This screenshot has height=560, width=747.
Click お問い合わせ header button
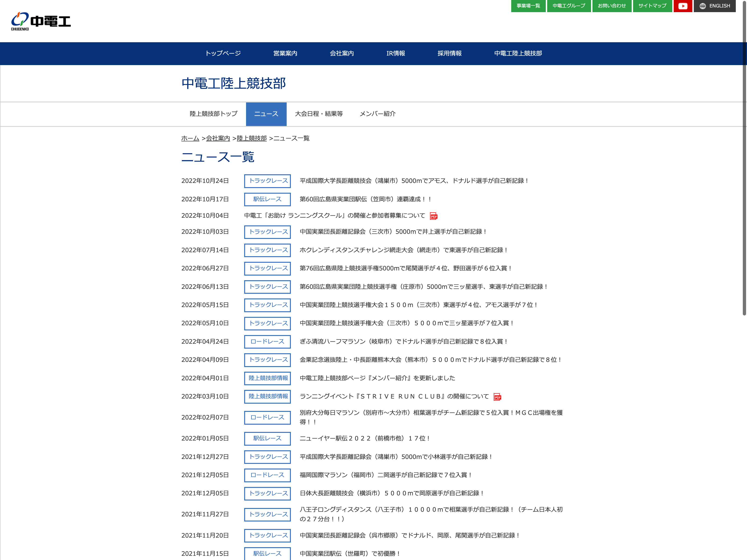[612, 6]
